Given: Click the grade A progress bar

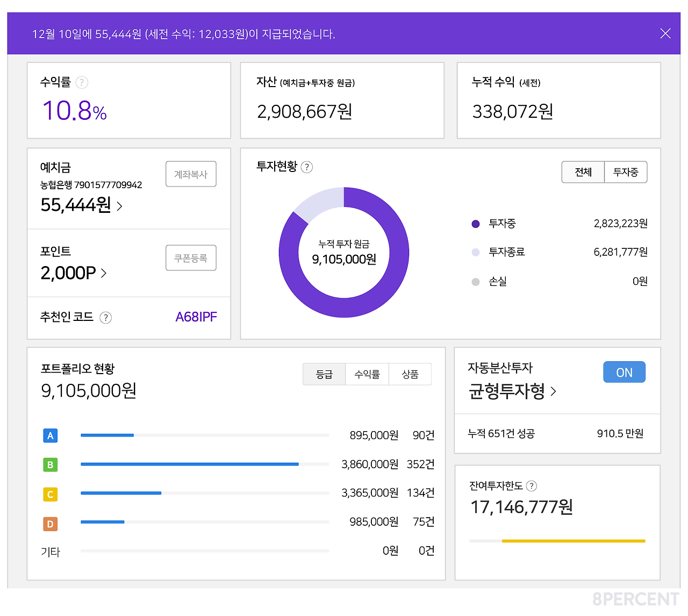Looking at the screenshot, I should (205, 435).
